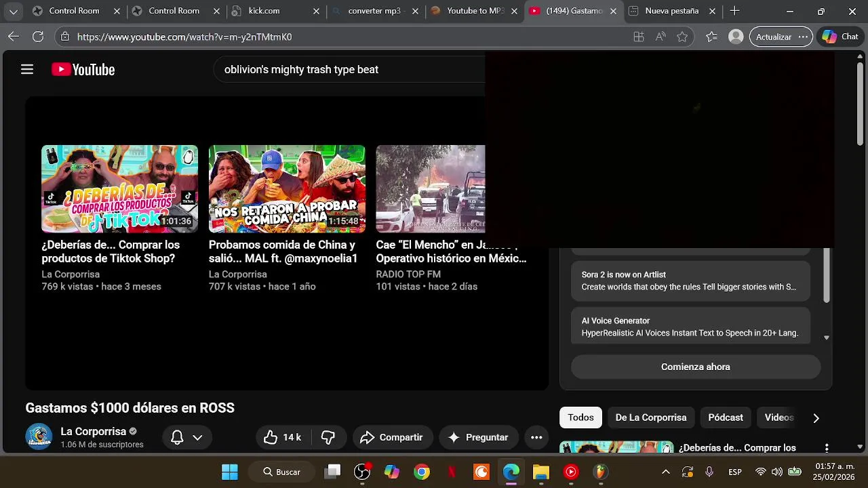
Task: Switch to the Nueva pestaña tab
Action: (x=671, y=11)
